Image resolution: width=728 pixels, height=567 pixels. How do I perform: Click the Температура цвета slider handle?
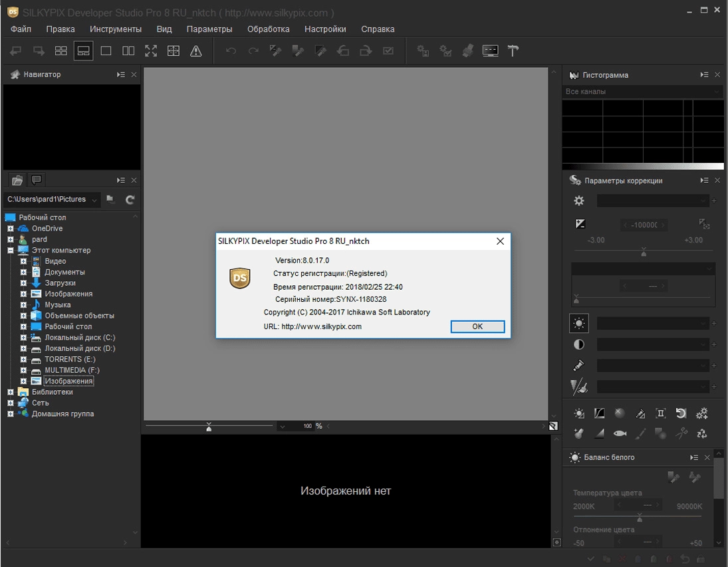click(640, 517)
